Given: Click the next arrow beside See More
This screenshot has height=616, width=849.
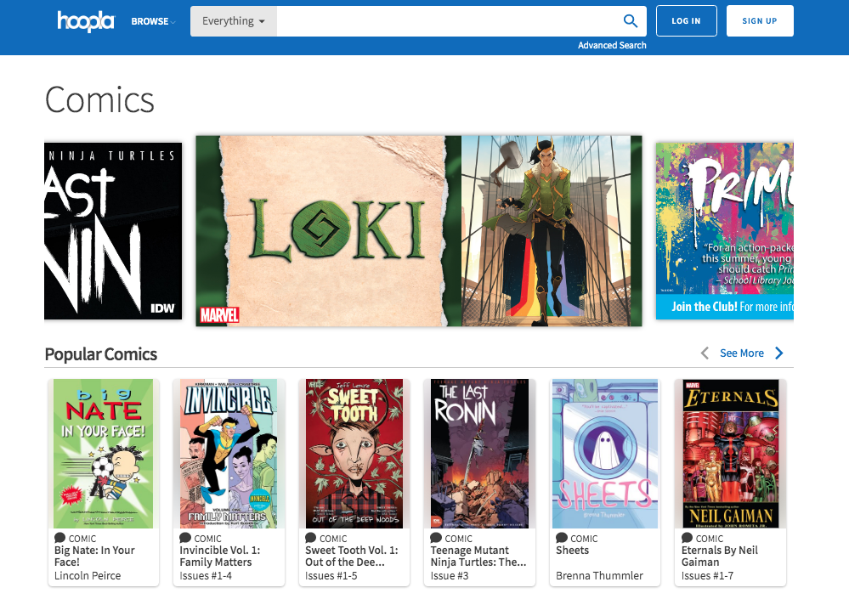Looking at the screenshot, I should [x=779, y=353].
